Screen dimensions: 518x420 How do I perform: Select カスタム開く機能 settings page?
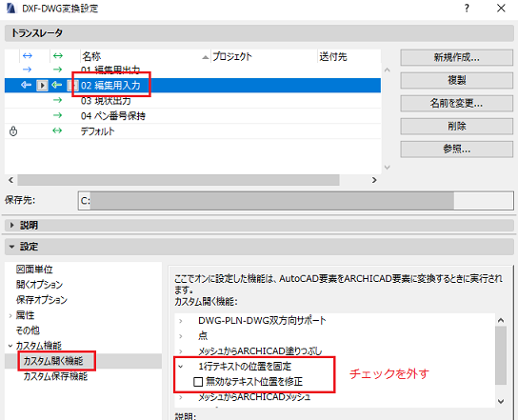pos(53,361)
